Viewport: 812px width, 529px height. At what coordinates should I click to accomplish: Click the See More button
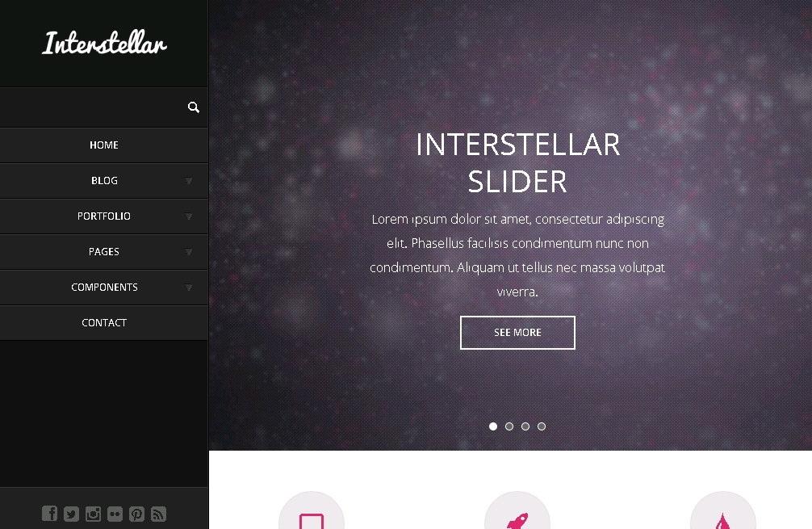(517, 333)
